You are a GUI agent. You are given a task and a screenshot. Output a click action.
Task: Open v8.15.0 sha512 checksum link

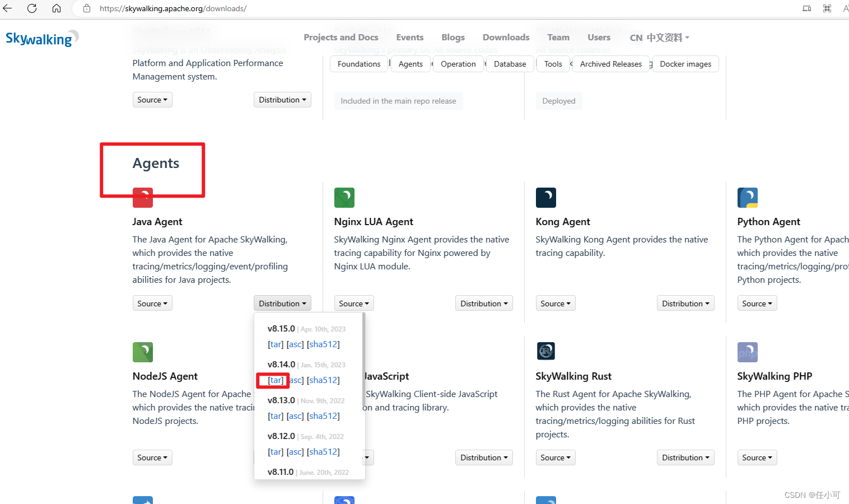pyautogui.click(x=323, y=344)
